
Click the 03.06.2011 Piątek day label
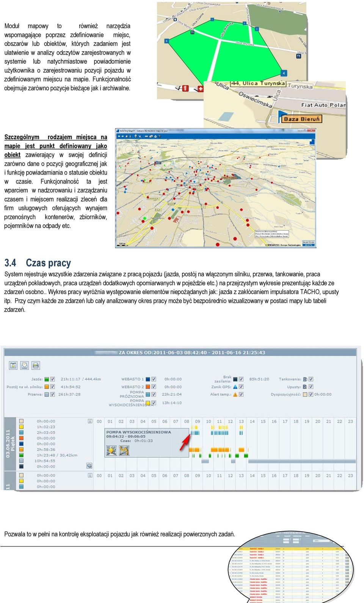click(x=10, y=443)
